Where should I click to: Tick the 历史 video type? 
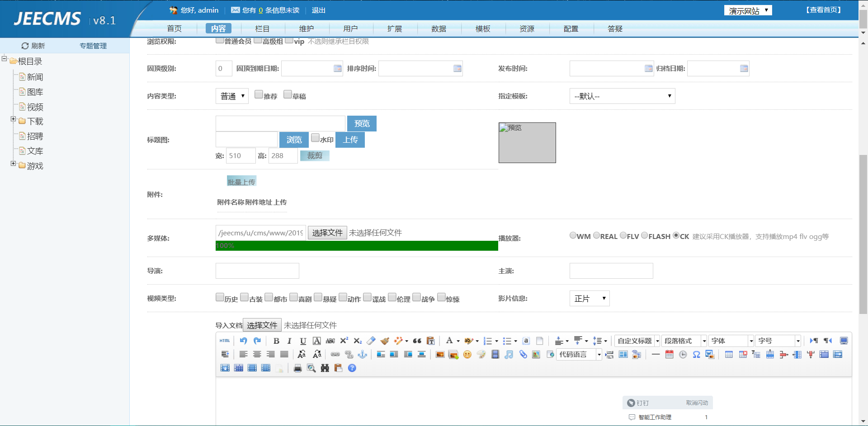click(x=220, y=297)
